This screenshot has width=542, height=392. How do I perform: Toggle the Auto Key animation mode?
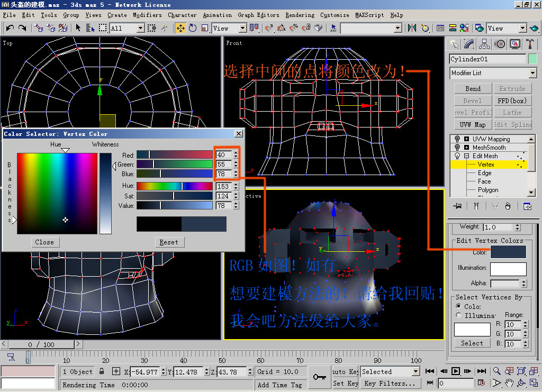[345, 371]
